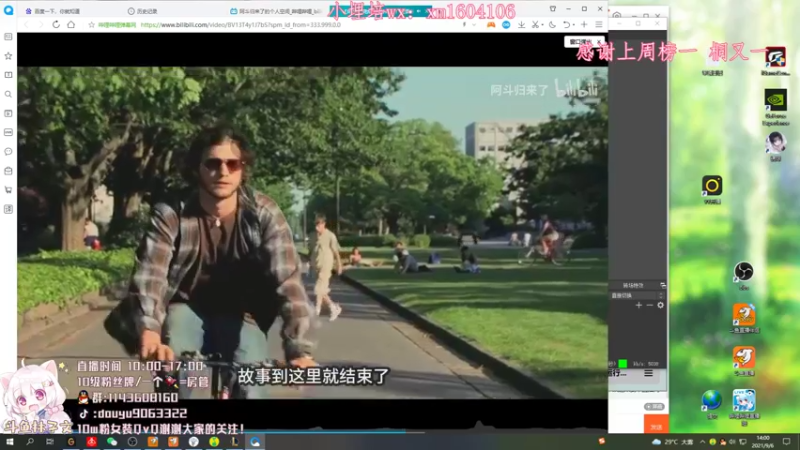Click the playing video frame
800x450 pixels.
(x=312, y=232)
